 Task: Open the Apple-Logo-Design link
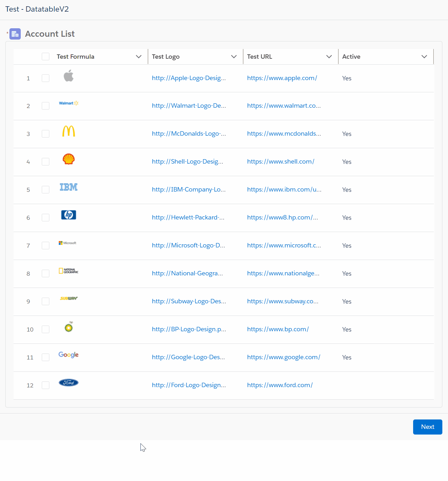[189, 78]
